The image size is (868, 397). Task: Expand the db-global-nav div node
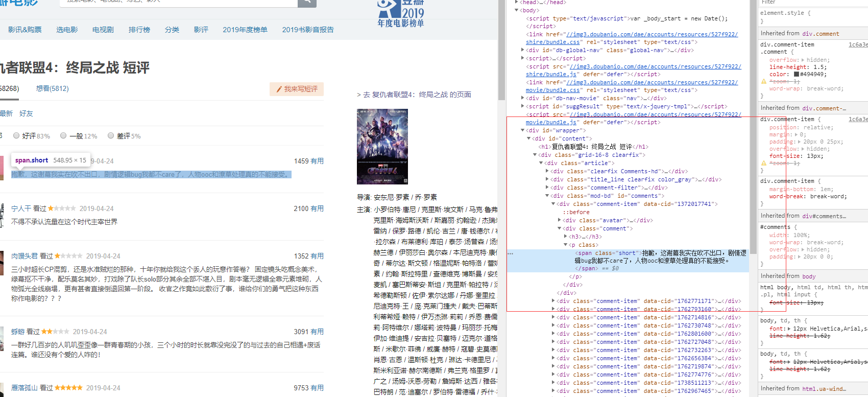pos(522,50)
